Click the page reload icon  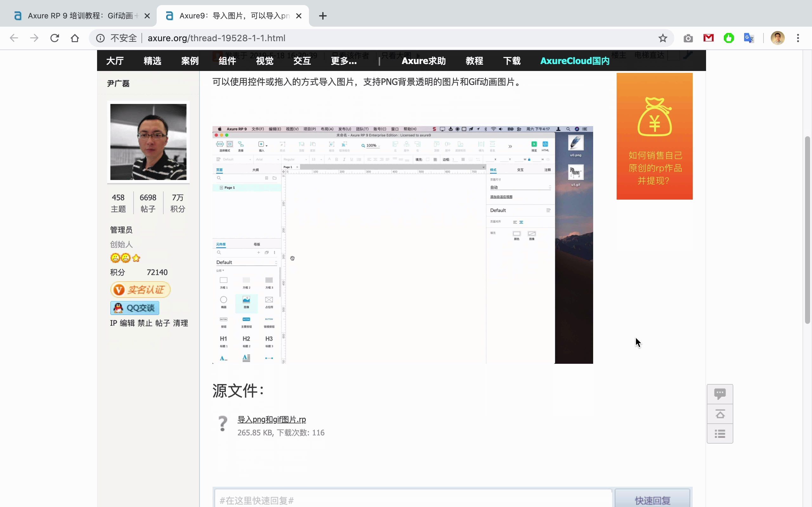54,38
